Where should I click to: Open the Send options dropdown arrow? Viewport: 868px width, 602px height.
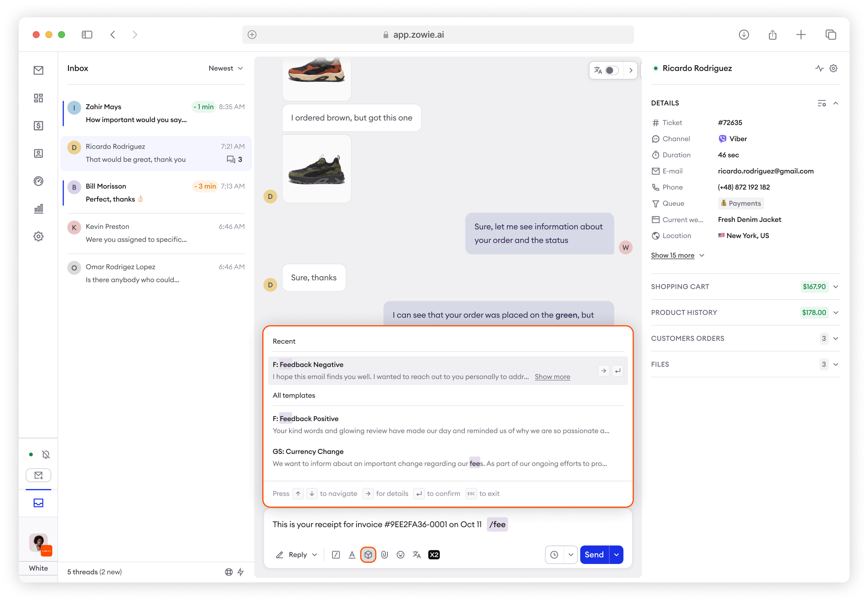616,555
